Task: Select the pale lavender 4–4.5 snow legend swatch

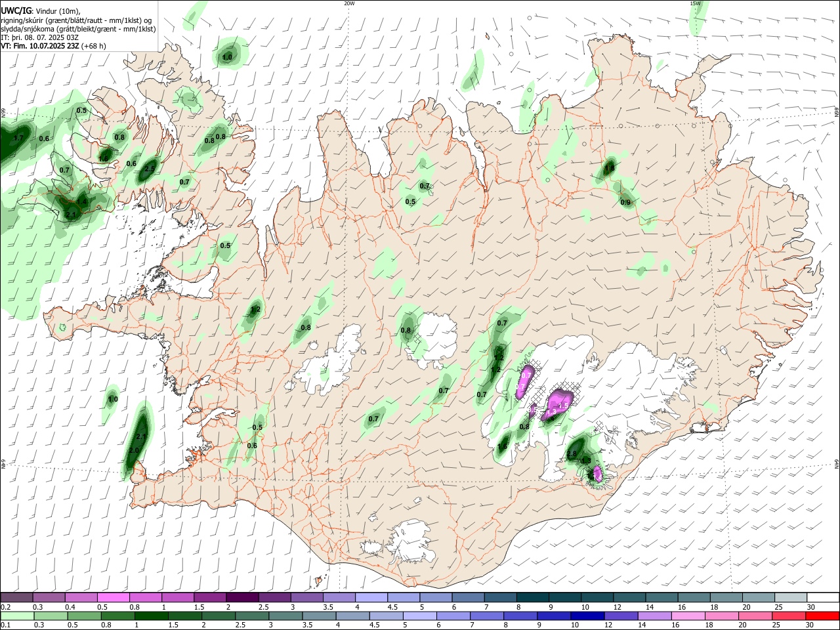Action: pos(371,598)
